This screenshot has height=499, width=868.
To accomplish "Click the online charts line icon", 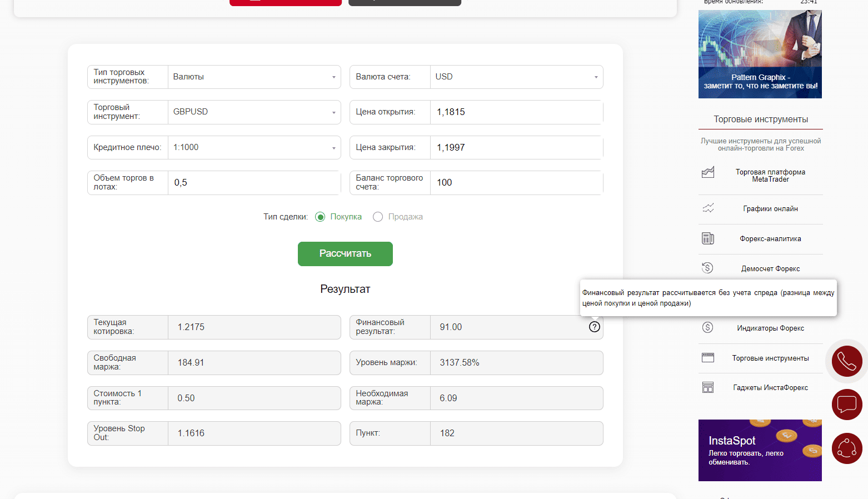I will click(708, 208).
